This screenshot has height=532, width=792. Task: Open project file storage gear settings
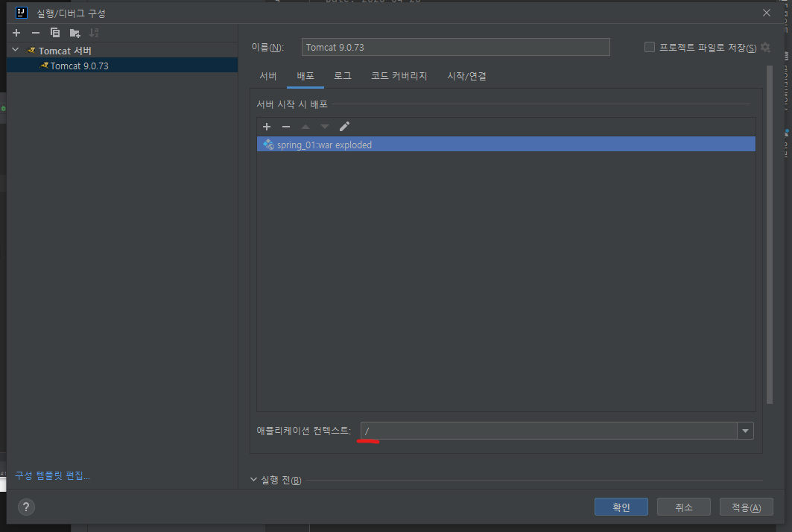pyautogui.click(x=766, y=47)
